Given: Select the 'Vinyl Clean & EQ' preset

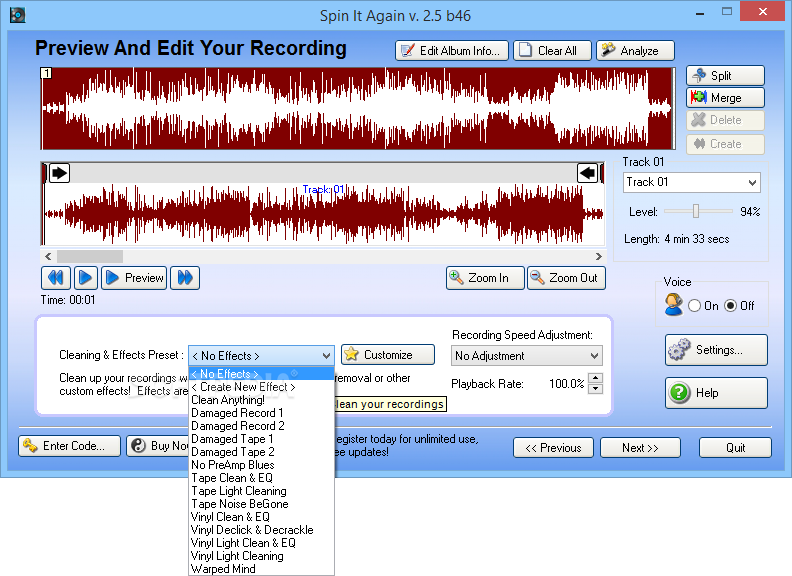Looking at the screenshot, I should pyautogui.click(x=261, y=517).
